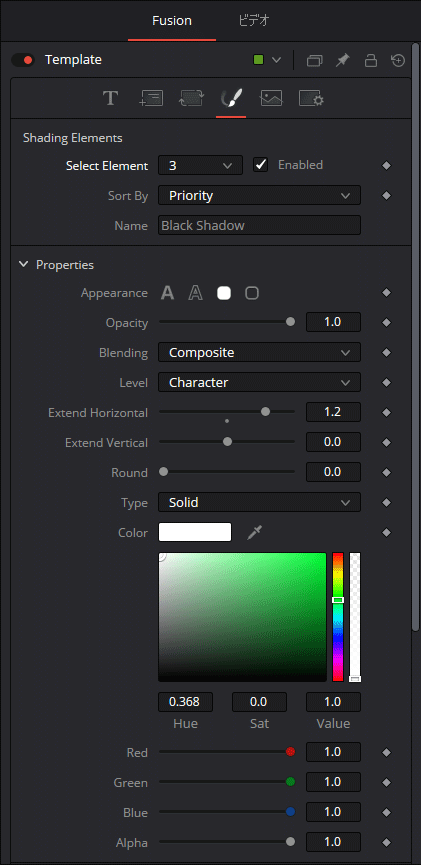Open the Select Element dropdown

(200, 165)
